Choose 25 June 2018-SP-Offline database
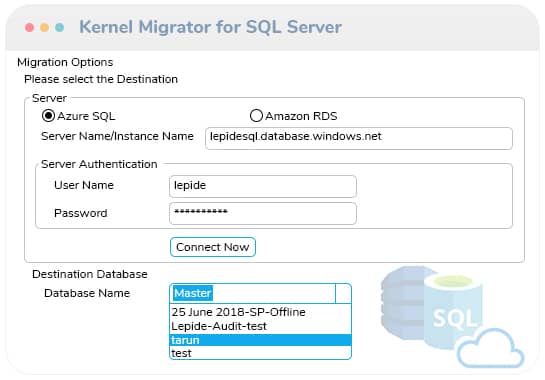Screen dimensions: 545x380 click(x=260, y=312)
